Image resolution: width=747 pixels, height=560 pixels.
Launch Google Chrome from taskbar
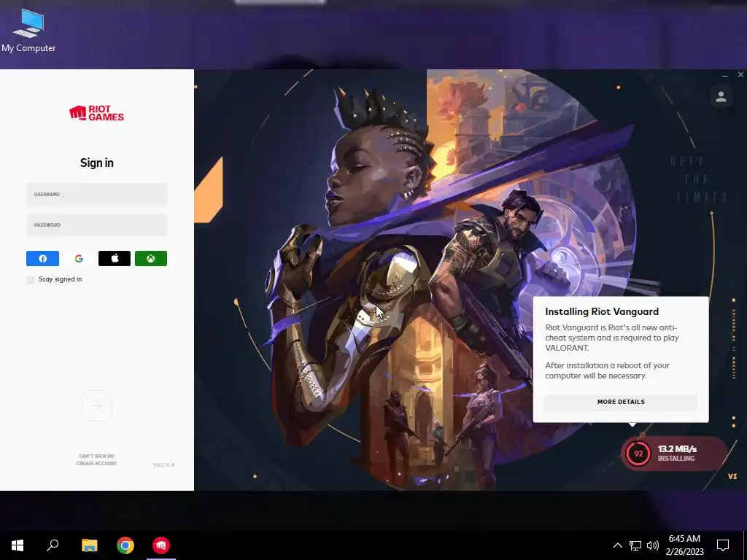pos(125,545)
